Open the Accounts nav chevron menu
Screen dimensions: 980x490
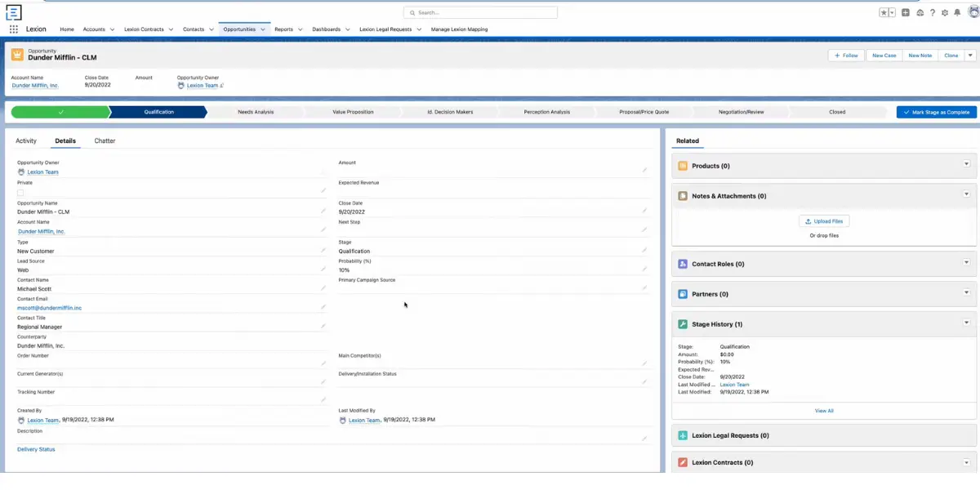click(112, 29)
